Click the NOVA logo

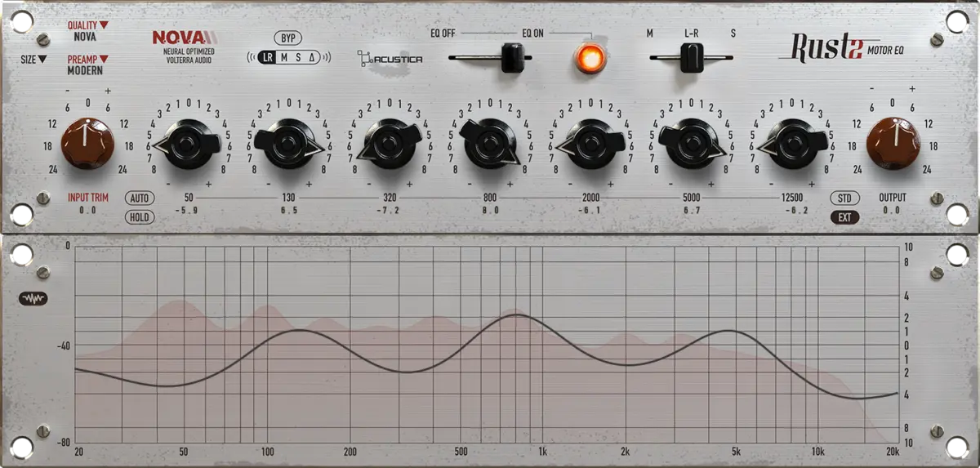tap(185, 37)
